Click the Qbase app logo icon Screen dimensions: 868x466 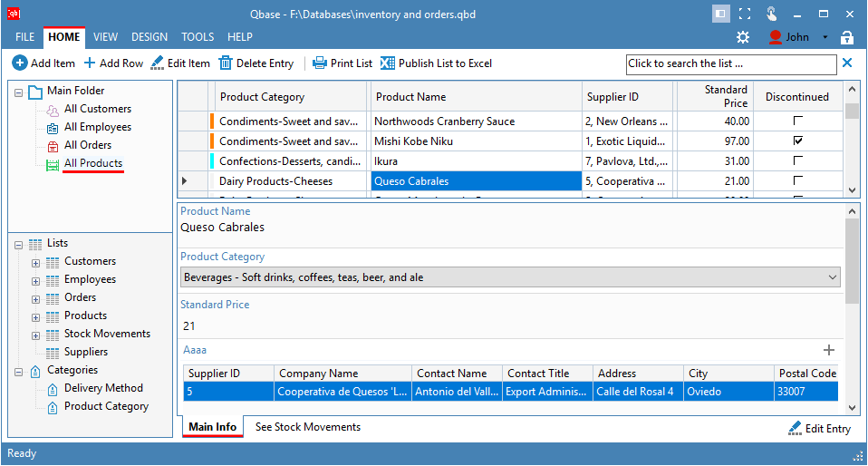14,14
